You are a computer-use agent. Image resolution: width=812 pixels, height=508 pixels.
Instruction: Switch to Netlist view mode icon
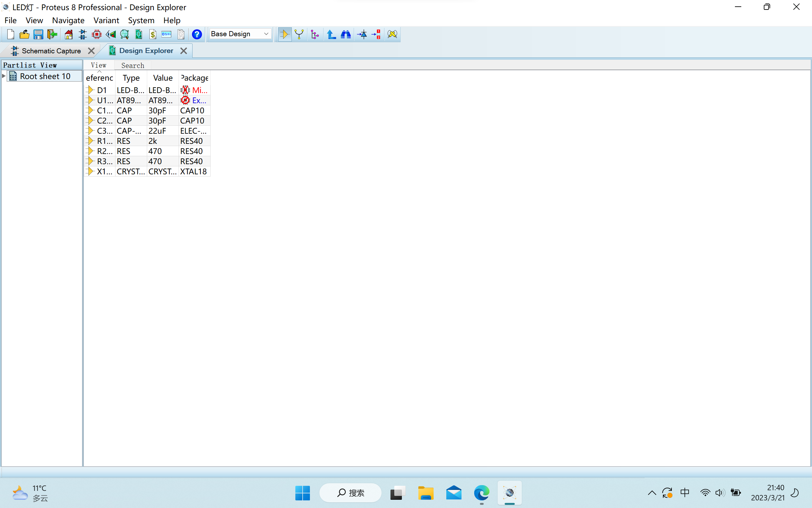coord(299,34)
